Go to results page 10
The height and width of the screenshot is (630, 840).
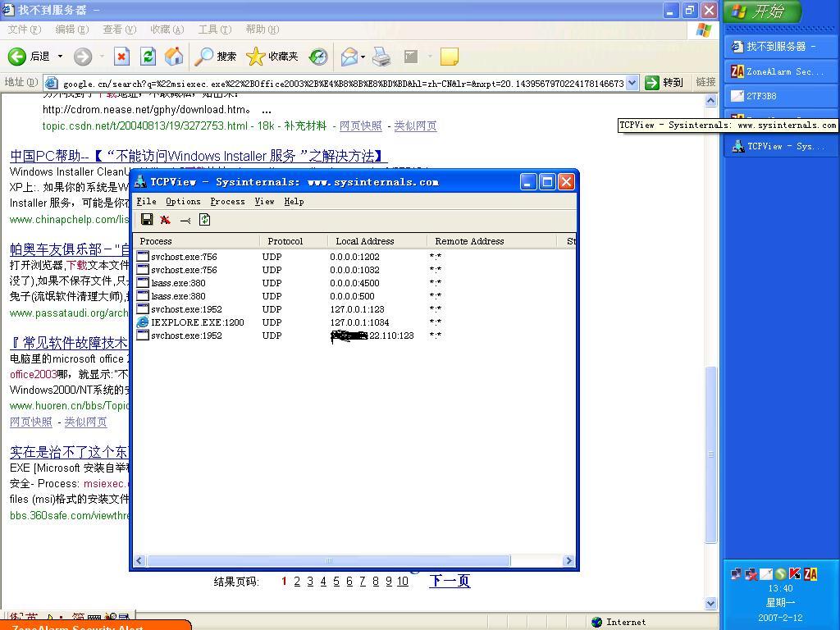[402, 582]
